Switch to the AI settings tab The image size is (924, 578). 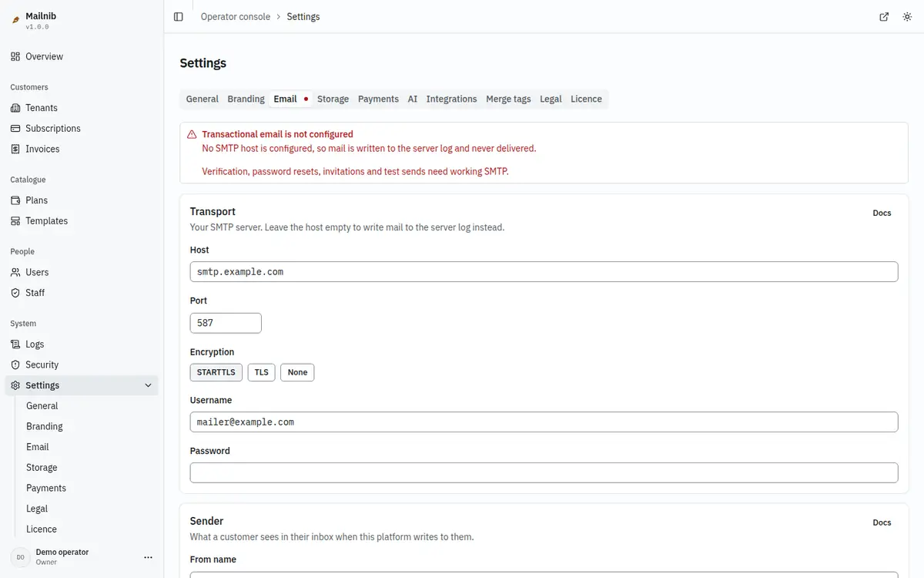point(413,99)
